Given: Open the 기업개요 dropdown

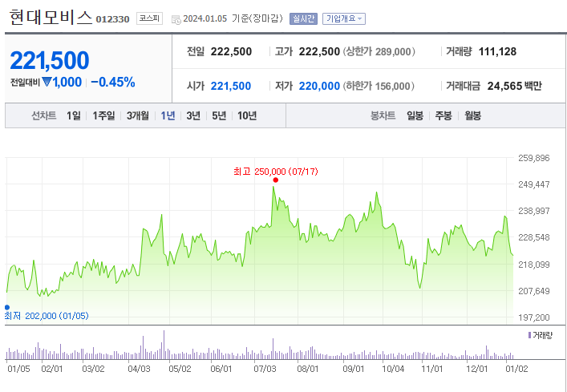Looking at the screenshot, I should point(343,18).
